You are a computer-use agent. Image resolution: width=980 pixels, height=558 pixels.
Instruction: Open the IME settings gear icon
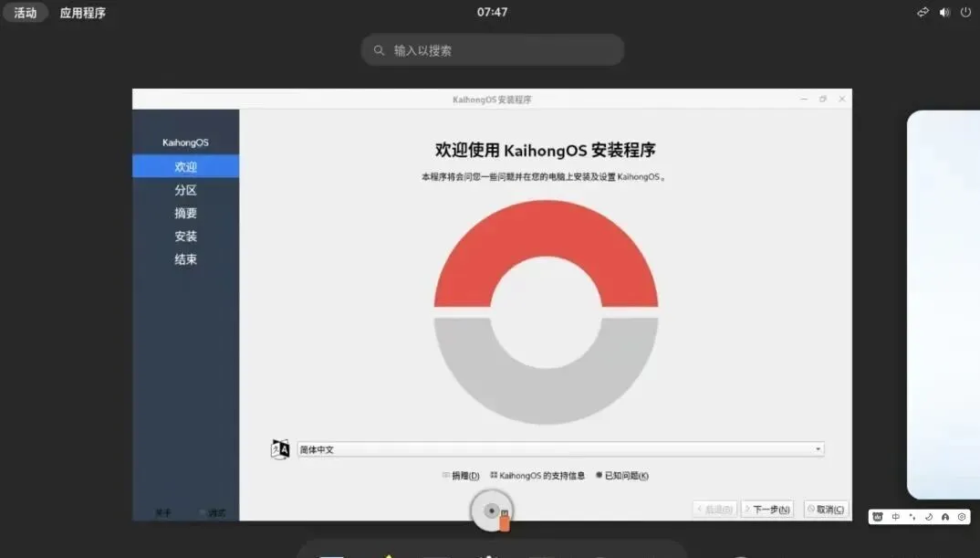[961, 517]
